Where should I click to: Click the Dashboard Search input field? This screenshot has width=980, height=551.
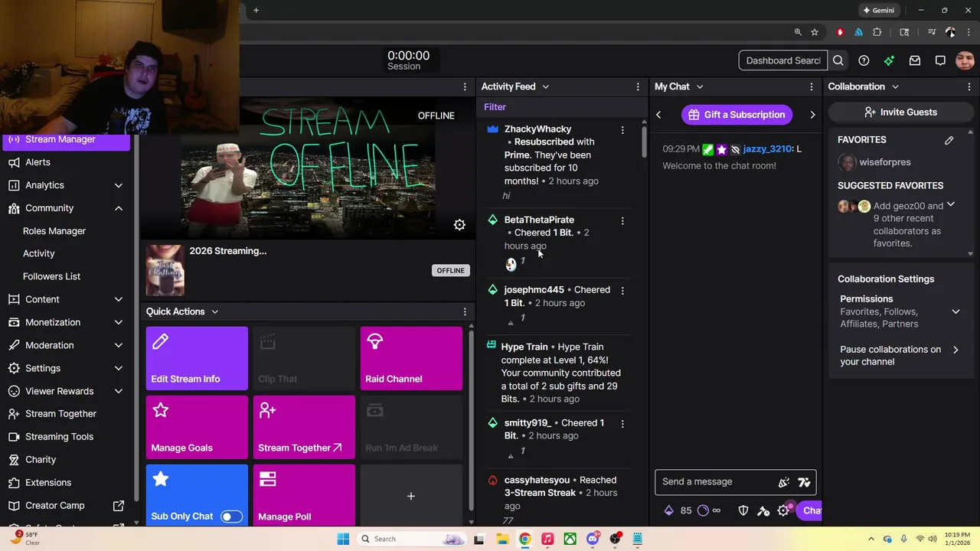[783, 60]
